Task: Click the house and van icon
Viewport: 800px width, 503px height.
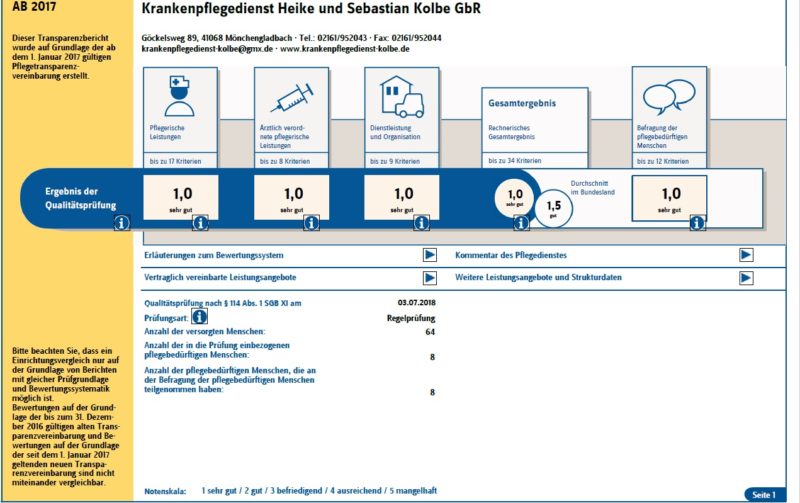Action: click(x=402, y=96)
